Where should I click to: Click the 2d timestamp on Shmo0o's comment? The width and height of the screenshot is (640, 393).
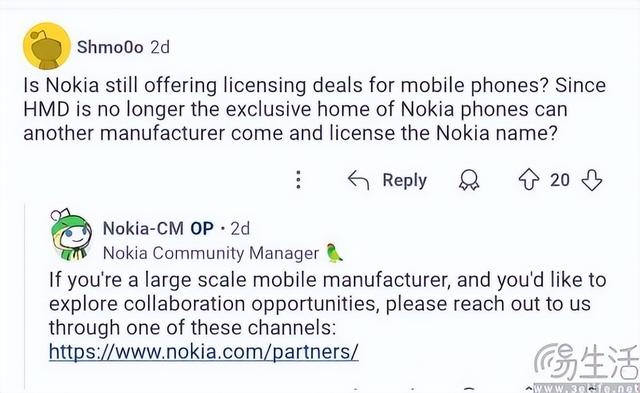[160, 47]
